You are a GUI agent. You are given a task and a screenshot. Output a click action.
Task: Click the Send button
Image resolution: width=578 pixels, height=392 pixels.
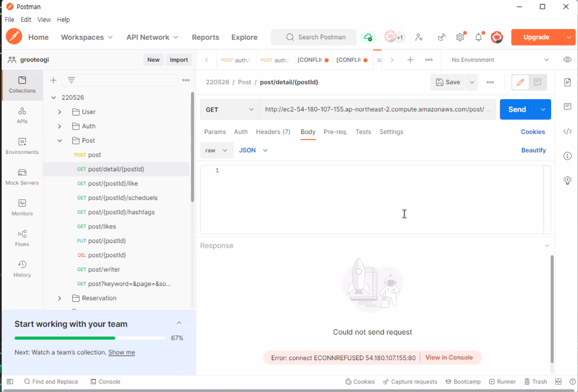point(517,110)
